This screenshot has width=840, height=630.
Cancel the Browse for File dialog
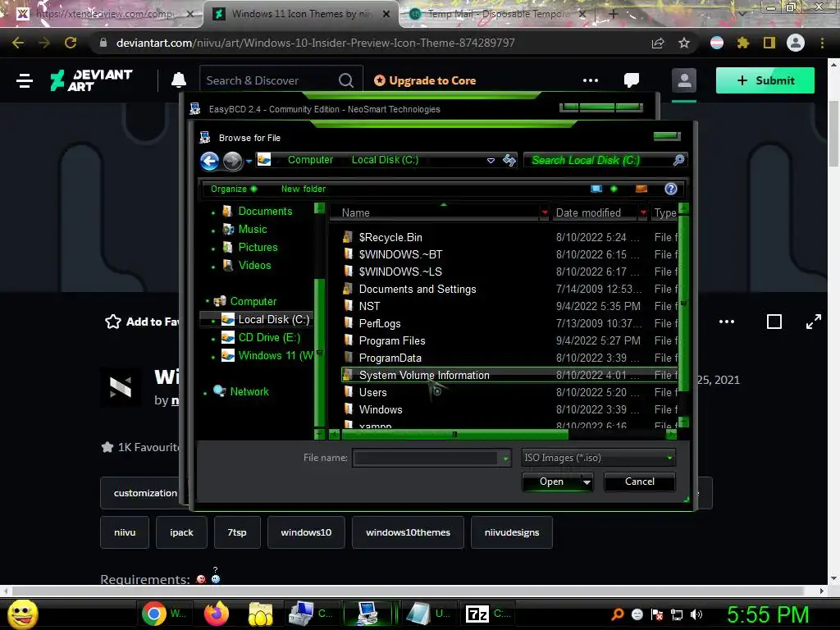coord(640,482)
